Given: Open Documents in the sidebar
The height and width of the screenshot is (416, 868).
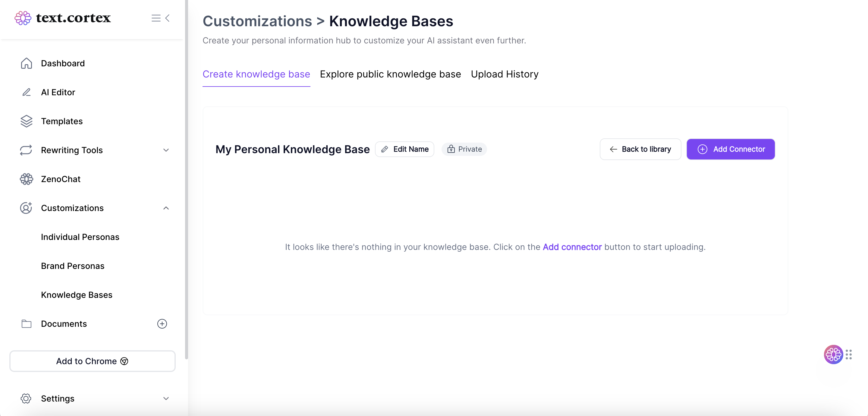Looking at the screenshot, I should [64, 324].
